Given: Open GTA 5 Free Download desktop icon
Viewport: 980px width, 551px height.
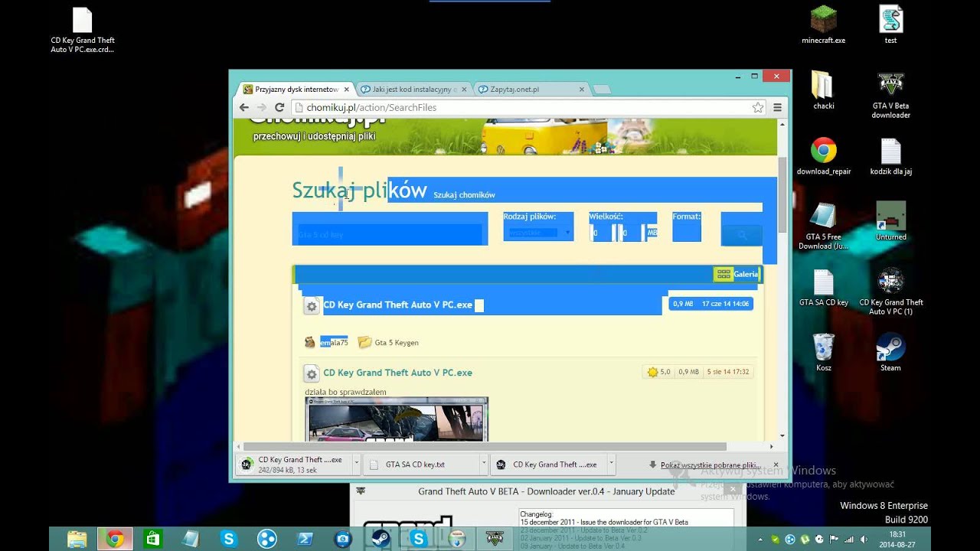Looking at the screenshot, I should tap(823, 226).
